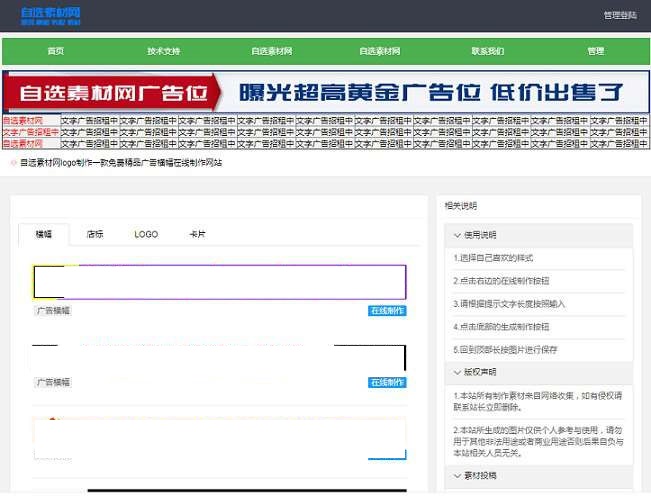Click copyright note 1.本站所有制作素材来自网络收集

coord(538,401)
